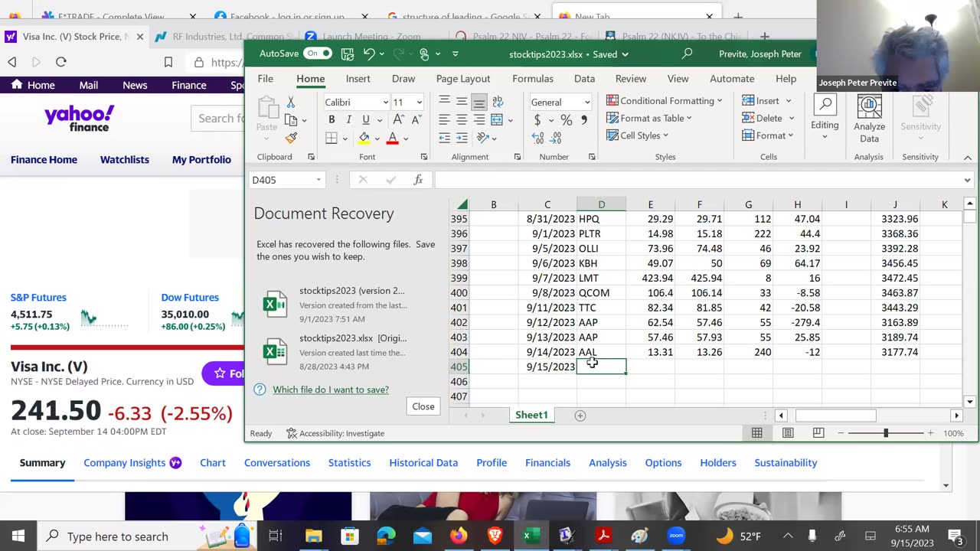
Task: Switch to the Data ribbon tab
Action: pos(584,78)
